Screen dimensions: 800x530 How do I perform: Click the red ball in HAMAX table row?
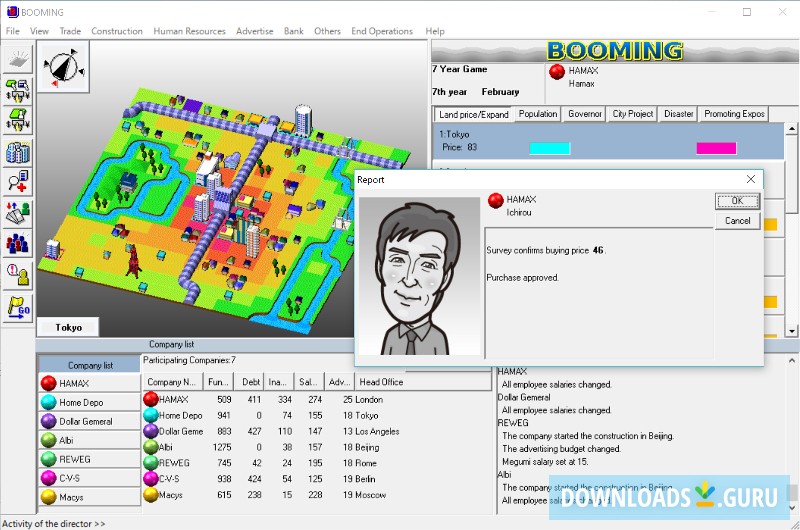click(151, 399)
